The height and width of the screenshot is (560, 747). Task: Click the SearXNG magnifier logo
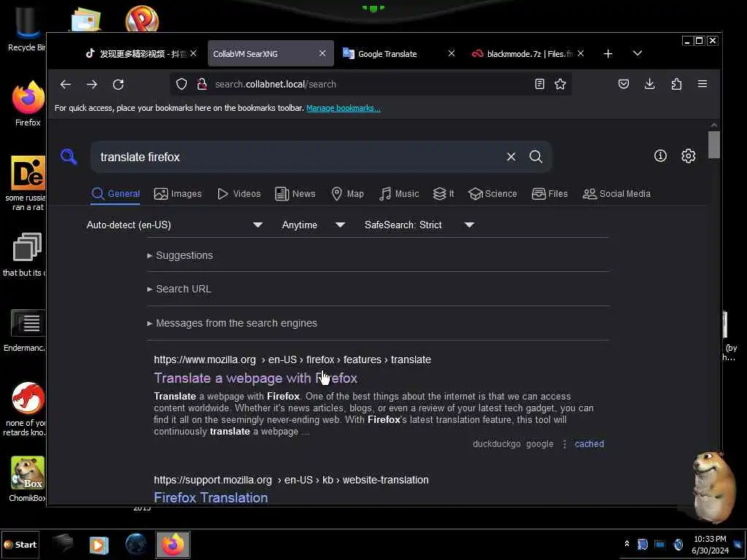click(x=69, y=156)
